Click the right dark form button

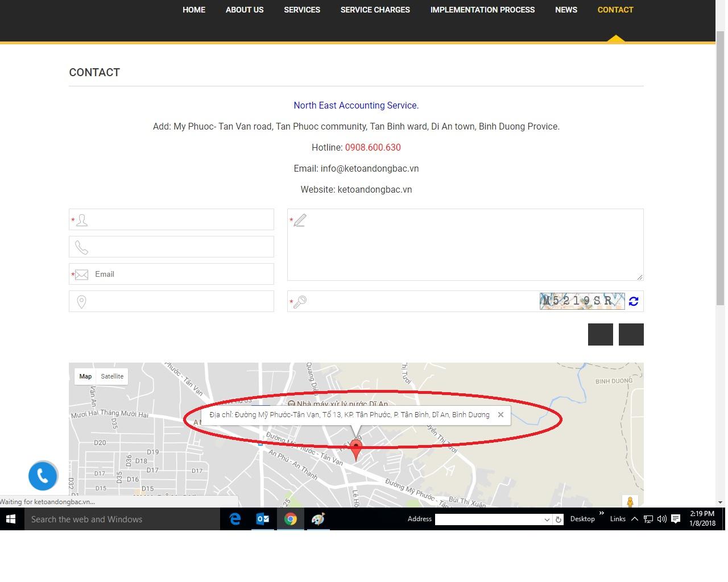631,334
